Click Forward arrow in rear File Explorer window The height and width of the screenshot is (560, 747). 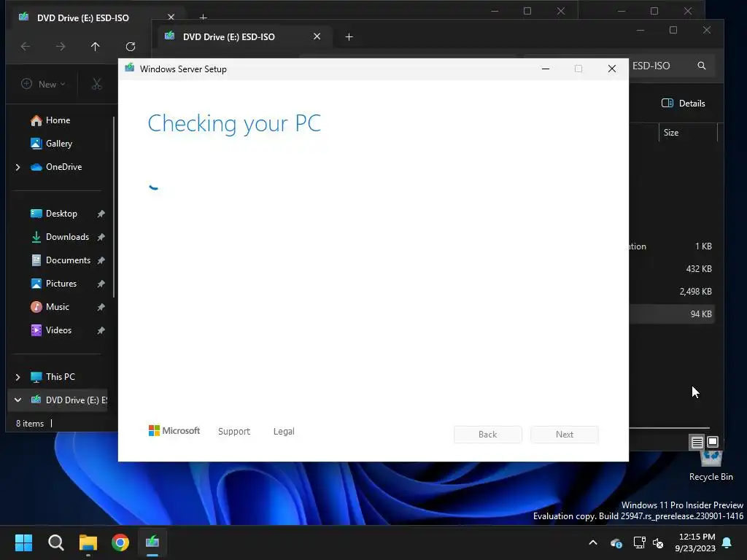coord(61,46)
